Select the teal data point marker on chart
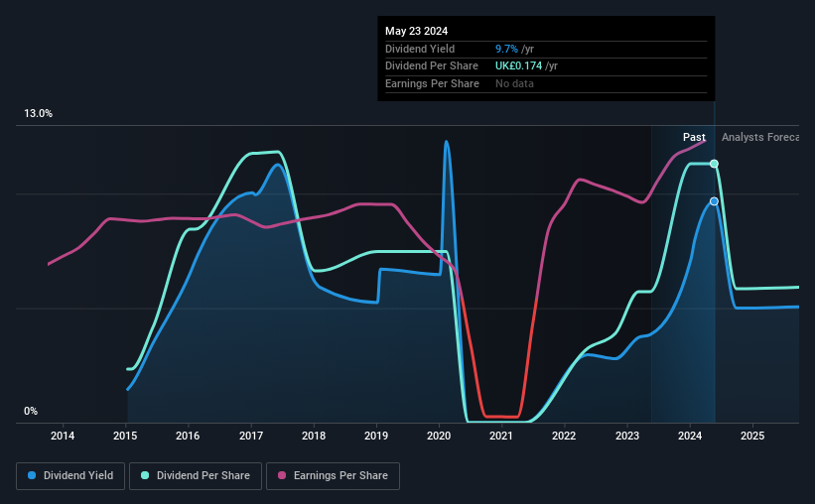 tap(714, 164)
